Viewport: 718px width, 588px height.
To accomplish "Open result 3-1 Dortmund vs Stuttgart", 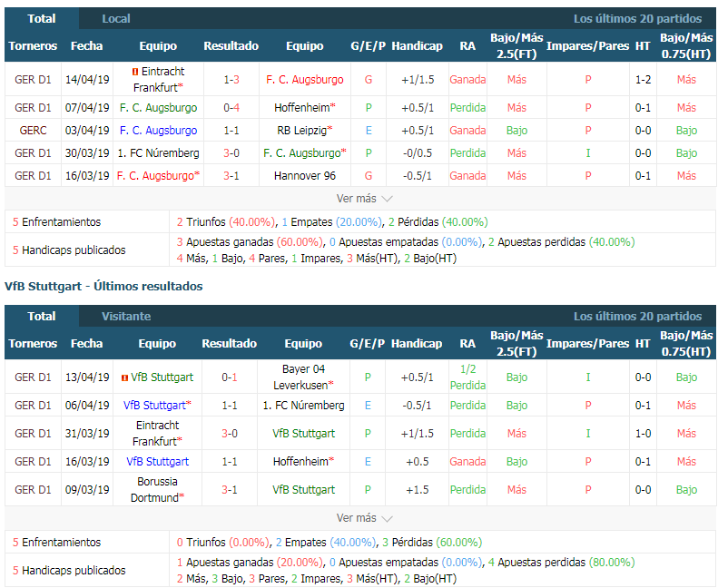I will pyautogui.click(x=230, y=490).
